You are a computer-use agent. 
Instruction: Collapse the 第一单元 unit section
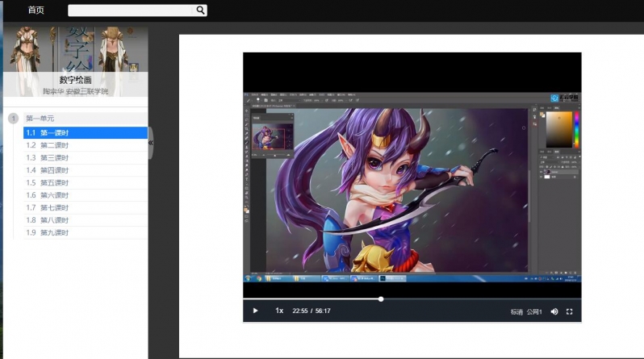click(x=40, y=119)
